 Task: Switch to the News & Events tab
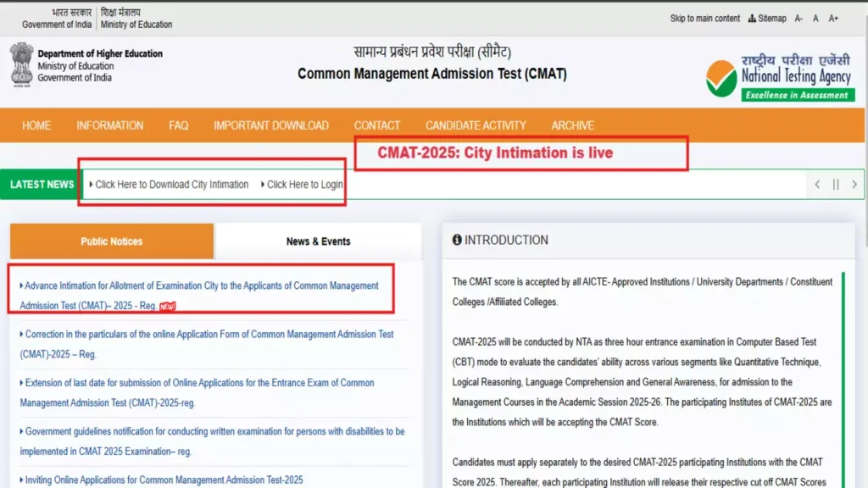point(319,241)
